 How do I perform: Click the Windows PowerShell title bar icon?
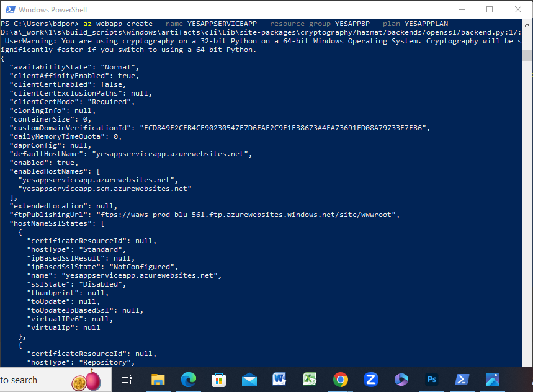pos(10,9)
